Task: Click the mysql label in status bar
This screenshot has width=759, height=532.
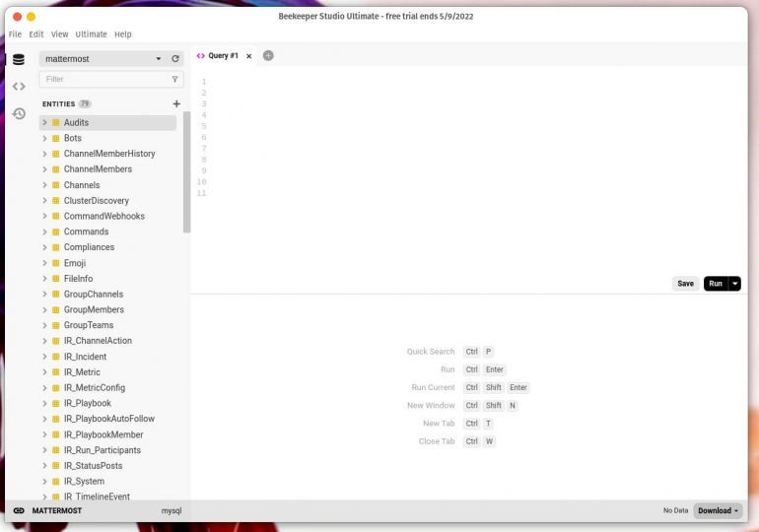Action: (x=172, y=510)
